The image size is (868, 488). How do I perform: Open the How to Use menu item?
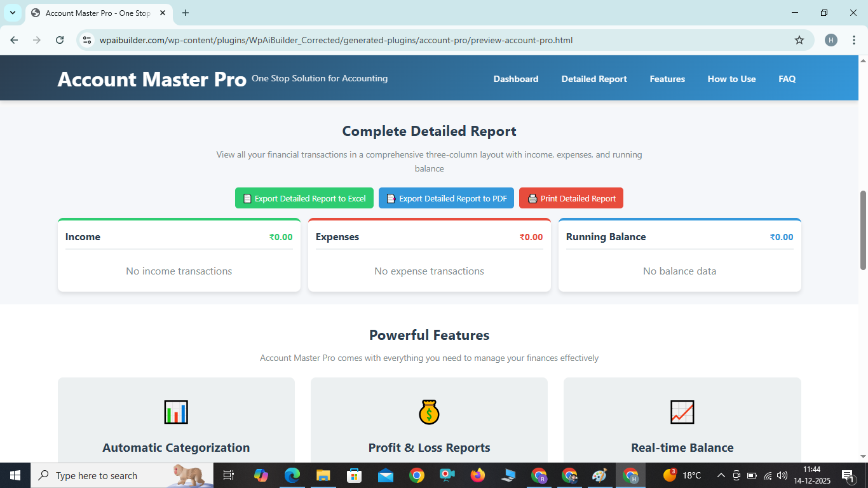pyautogui.click(x=731, y=79)
